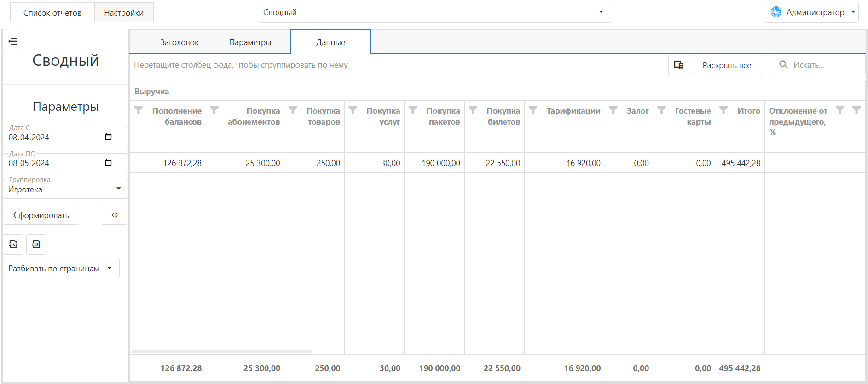This screenshot has width=868, height=384.
Task: Open the Дата С calendar picker
Action: tap(109, 137)
